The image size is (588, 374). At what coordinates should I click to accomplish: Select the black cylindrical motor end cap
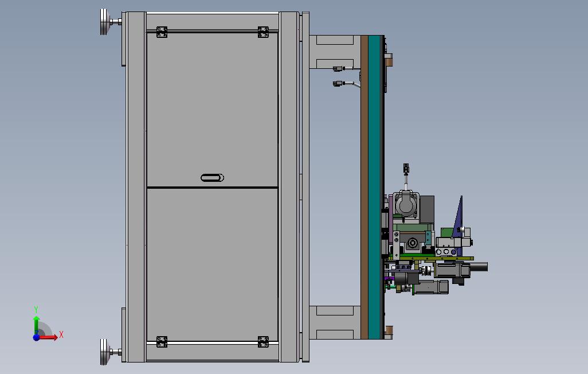pos(478,267)
